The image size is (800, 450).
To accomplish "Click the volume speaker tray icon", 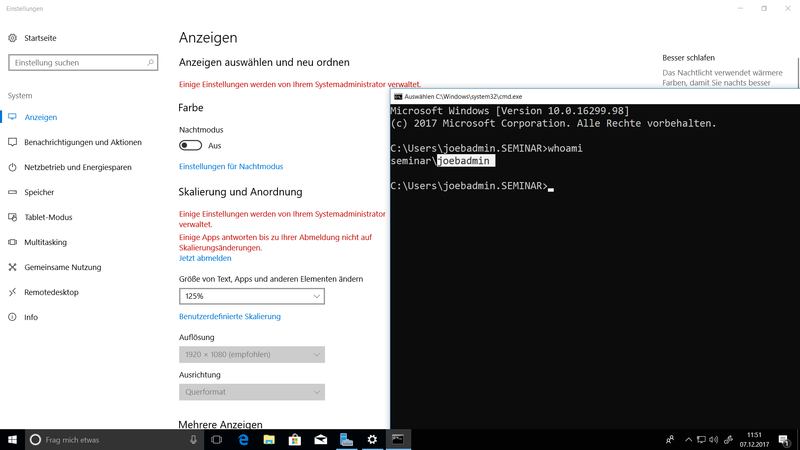I will (713, 439).
